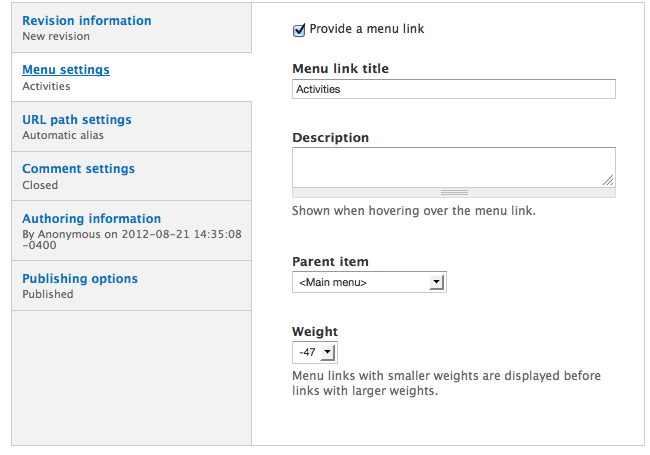This screenshot has width=650, height=455.
Task: Open the Authoring information tab
Action: 131,231
